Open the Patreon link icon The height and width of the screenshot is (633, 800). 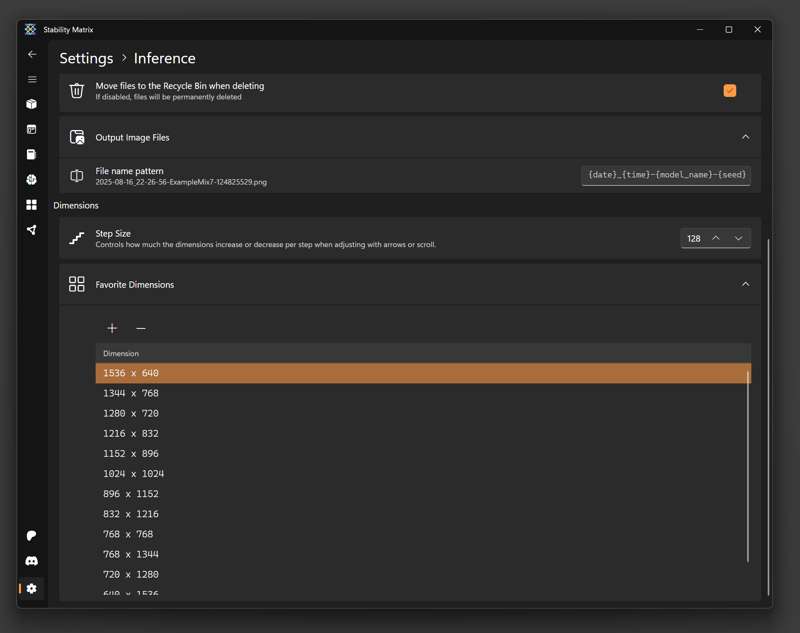point(31,536)
